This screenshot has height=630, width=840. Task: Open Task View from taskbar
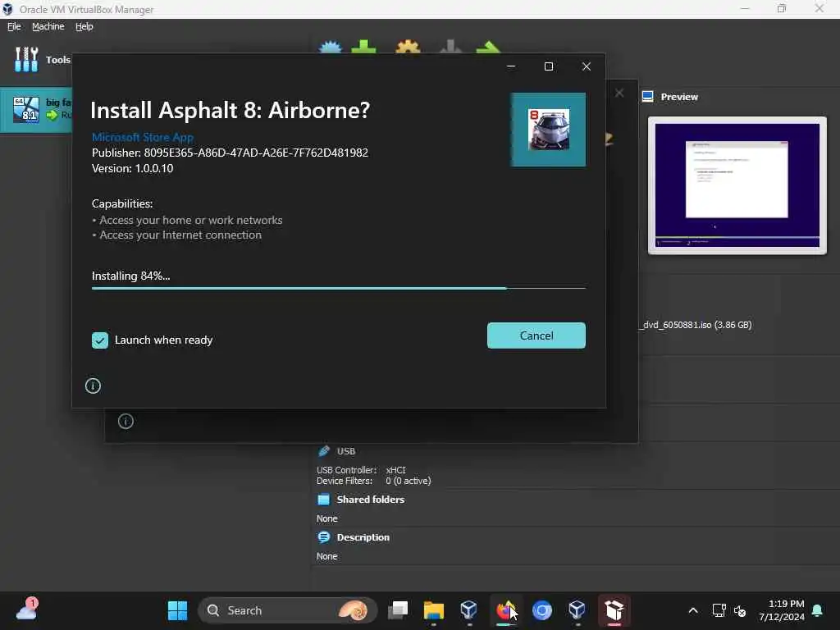pos(398,610)
